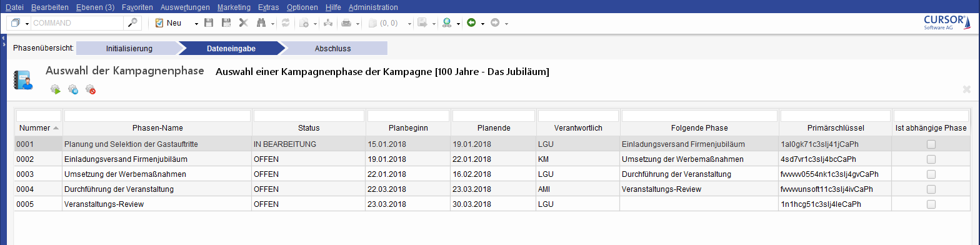Viewport: 980px width, 245px height.
Task: Click the export image toolbar icon
Action: 422,23
